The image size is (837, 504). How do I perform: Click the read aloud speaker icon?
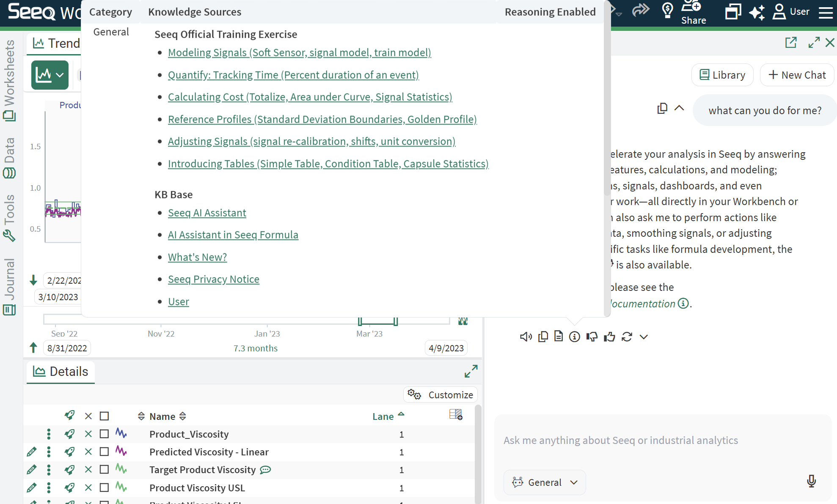pyautogui.click(x=526, y=337)
